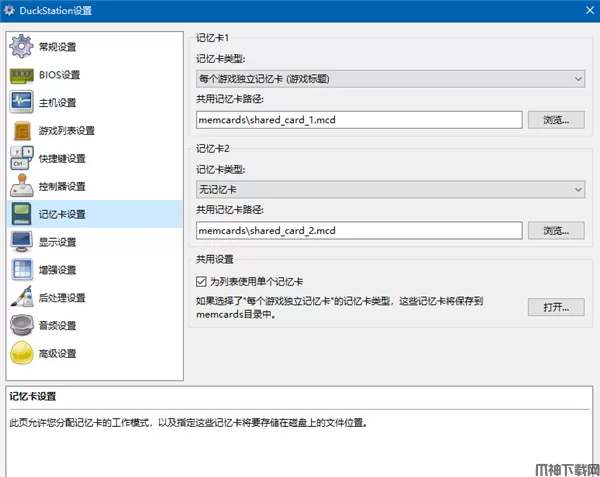
Task: Select the 记忆卡设置 label in the sidebar
Action: (x=62, y=214)
